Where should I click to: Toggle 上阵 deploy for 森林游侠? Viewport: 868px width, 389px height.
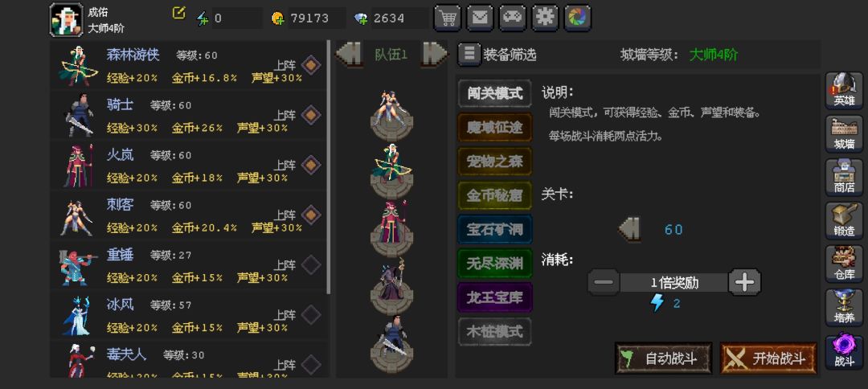[311, 65]
